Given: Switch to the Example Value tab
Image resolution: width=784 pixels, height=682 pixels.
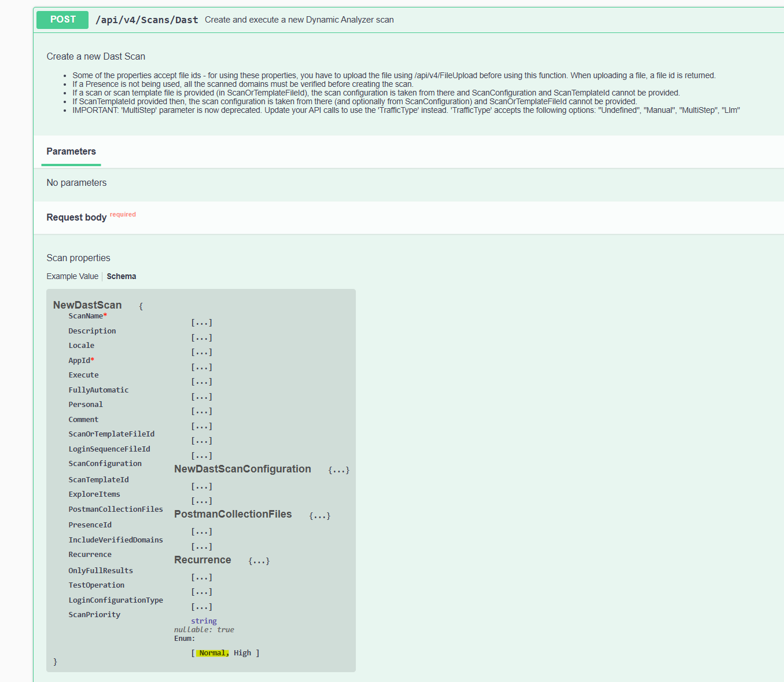Looking at the screenshot, I should pyautogui.click(x=72, y=276).
